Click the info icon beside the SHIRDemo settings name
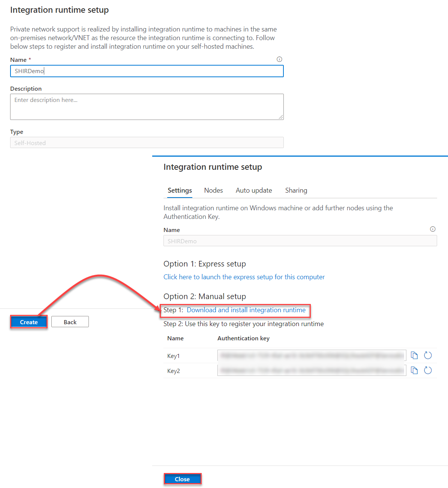Viewport: 448px width, 488px height. click(x=433, y=229)
